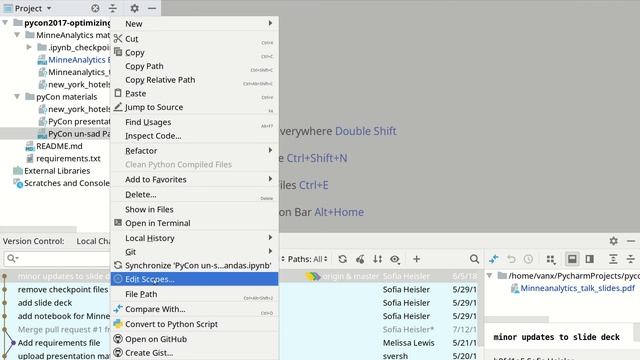Viewport: 640px width, 360px height.
Task: Select Create Gist... menu entry
Action: pyautogui.click(x=194, y=353)
